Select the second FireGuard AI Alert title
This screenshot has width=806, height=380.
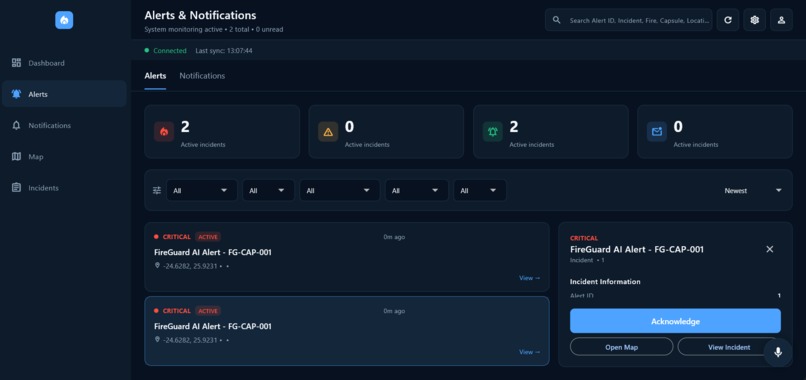(x=213, y=327)
